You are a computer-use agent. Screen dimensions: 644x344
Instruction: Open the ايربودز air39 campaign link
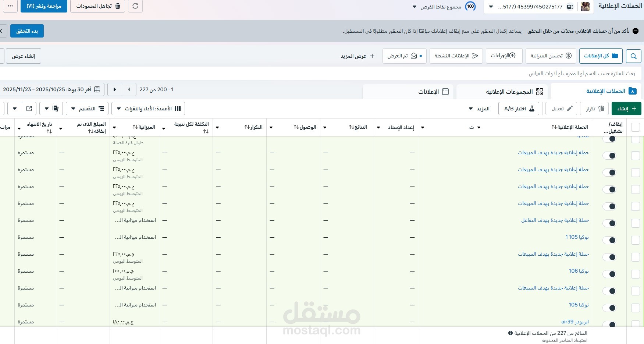click(x=575, y=322)
